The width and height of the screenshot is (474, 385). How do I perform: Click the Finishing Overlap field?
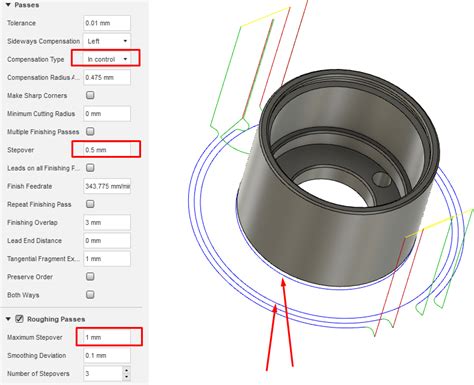pyautogui.click(x=107, y=222)
